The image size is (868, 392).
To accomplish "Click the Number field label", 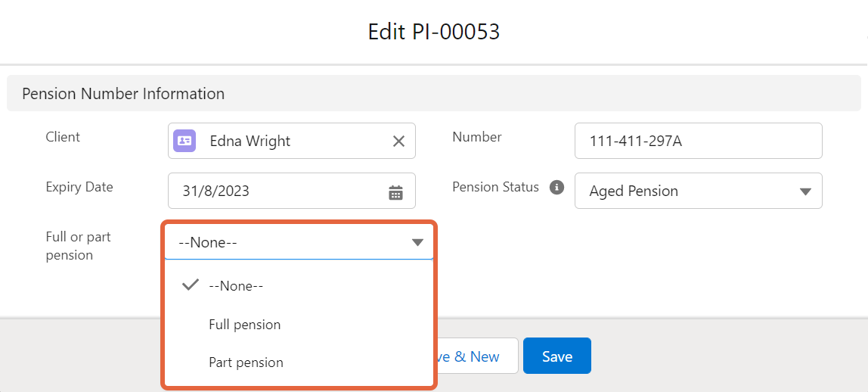I will pos(477,137).
